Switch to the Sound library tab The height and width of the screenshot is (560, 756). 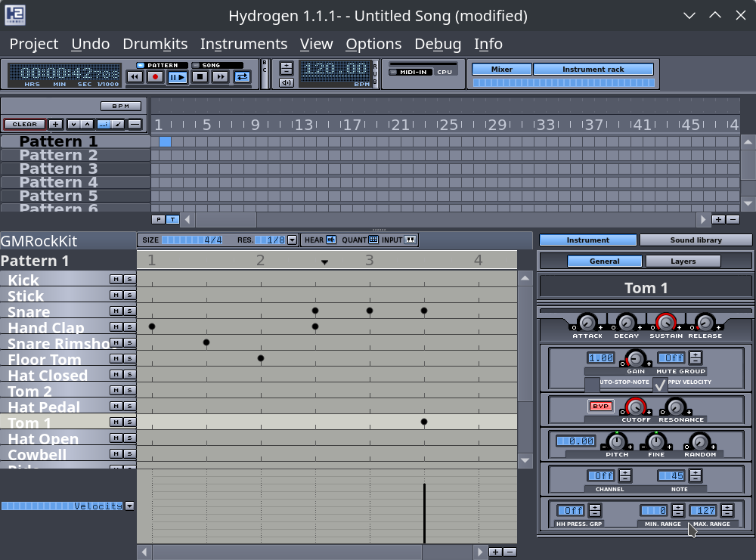click(x=696, y=240)
